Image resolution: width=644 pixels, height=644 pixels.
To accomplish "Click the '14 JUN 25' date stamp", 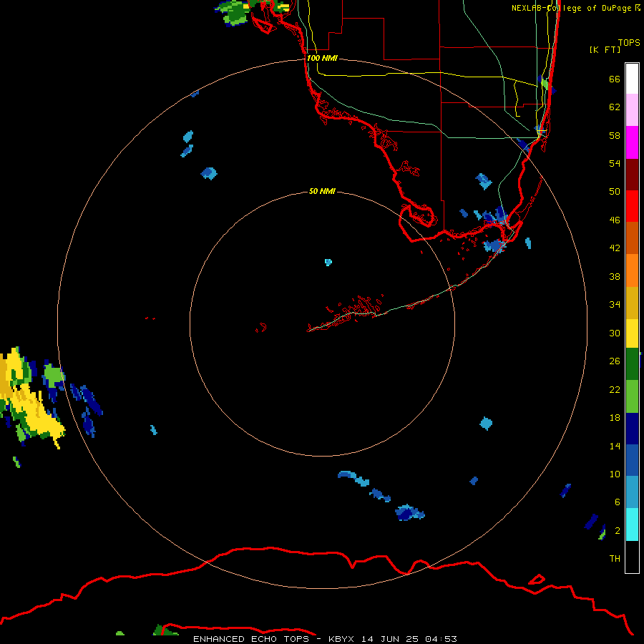I will tap(390, 639).
